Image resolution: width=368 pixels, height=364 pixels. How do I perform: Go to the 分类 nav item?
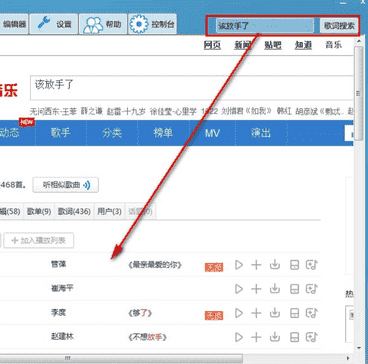pos(112,133)
